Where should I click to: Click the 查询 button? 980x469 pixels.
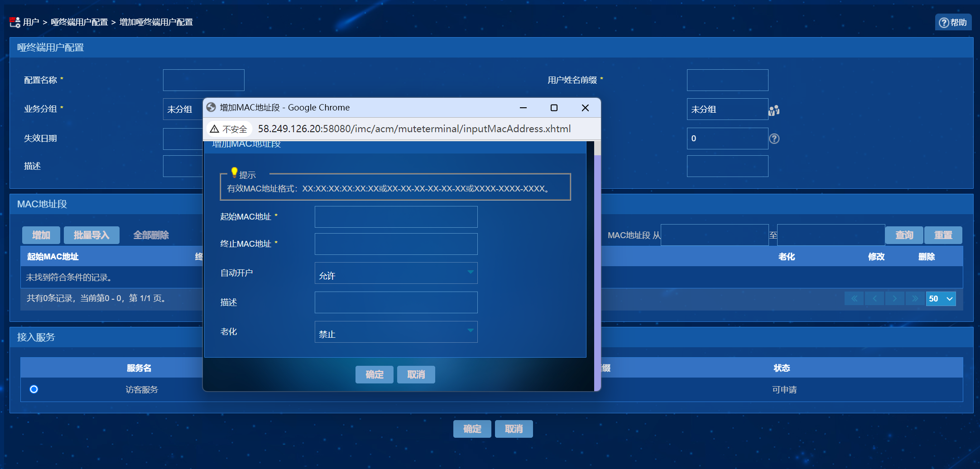904,235
